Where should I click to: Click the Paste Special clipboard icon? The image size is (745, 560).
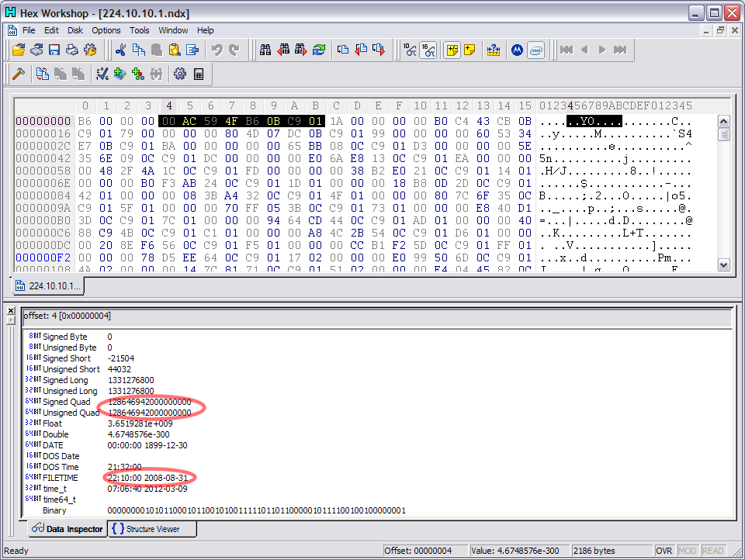click(x=175, y=50)
